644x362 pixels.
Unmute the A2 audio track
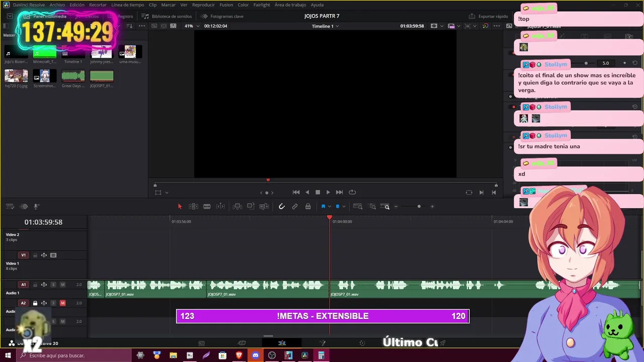62,303
